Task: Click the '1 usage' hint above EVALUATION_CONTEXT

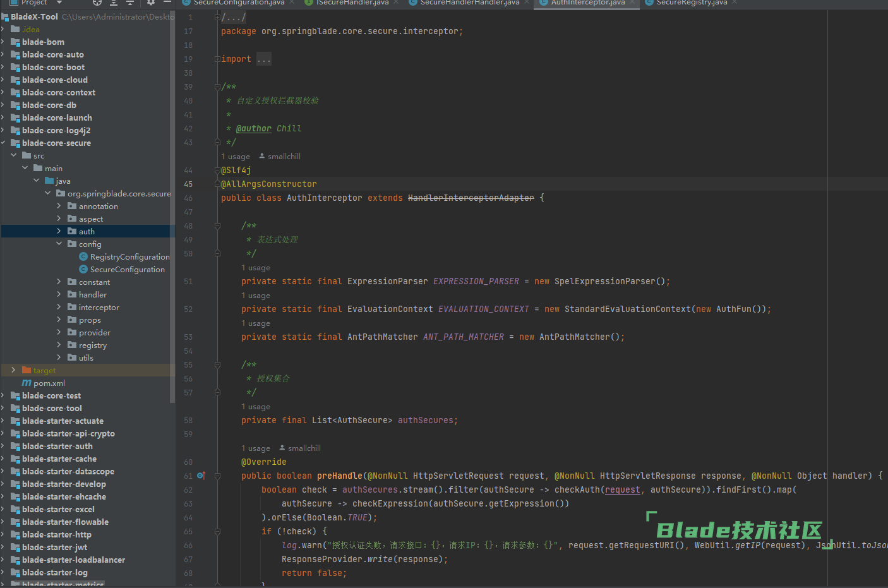Action: pos(256,296)
